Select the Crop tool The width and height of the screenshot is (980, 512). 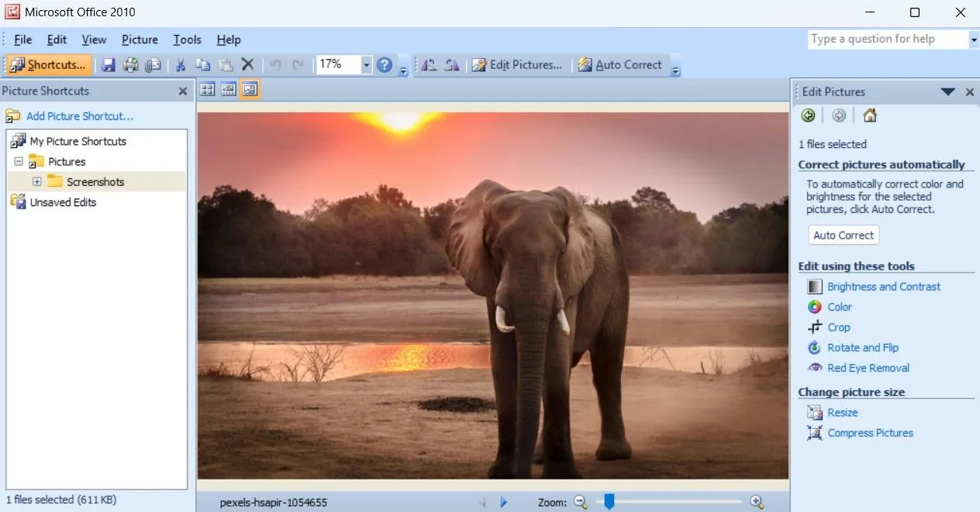tap(837, 327)
